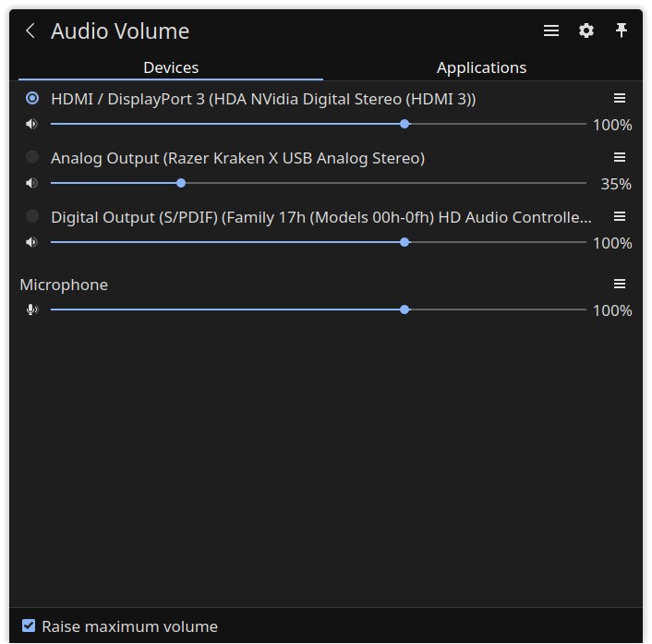Viewport: 652px width, 644px height.
Task: Uncheck Raise maximum volume
Action: pyautogui.click(x=29, y=626)
